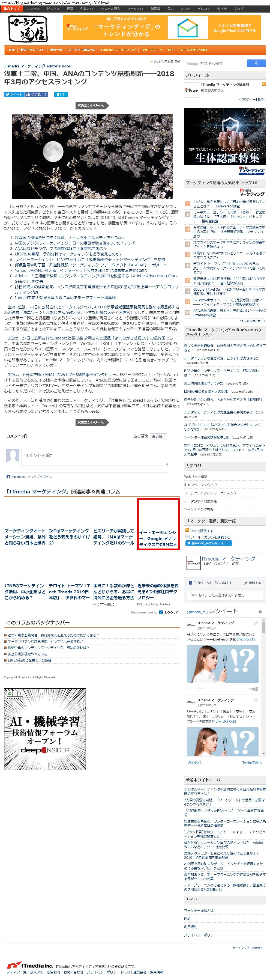
Task: Open the プロフィール詳細へ link
Action: pyautogui.click(x=252, y=99)
